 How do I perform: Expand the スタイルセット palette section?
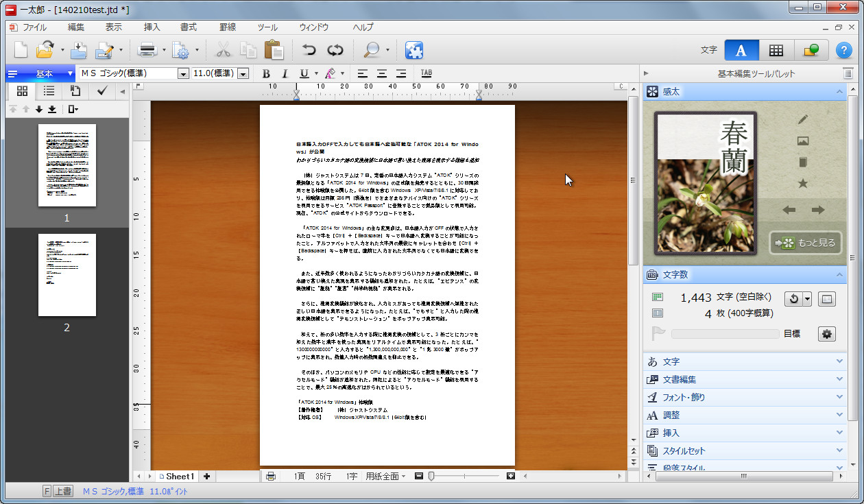745,451
